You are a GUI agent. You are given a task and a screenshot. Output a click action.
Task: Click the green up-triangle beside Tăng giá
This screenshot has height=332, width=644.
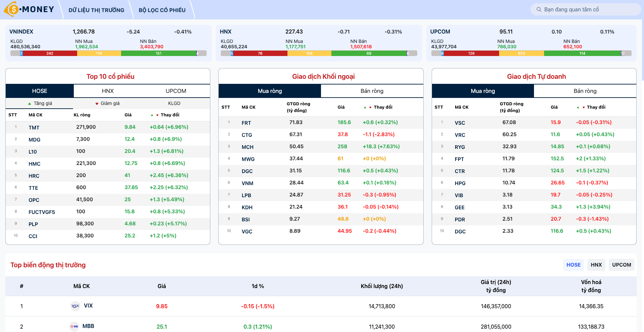[x=29, y=103]
